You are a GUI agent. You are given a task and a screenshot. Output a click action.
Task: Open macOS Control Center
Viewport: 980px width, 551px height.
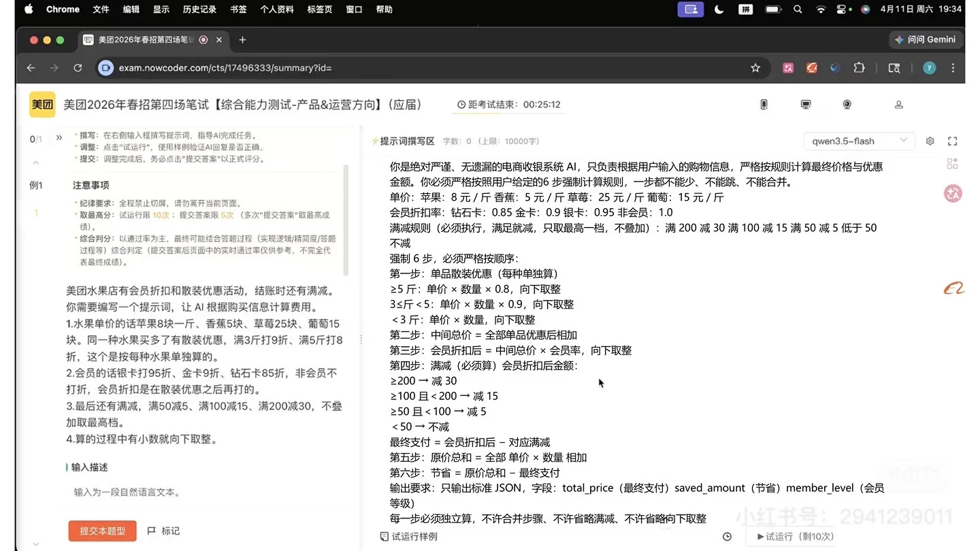click(843, 10)
